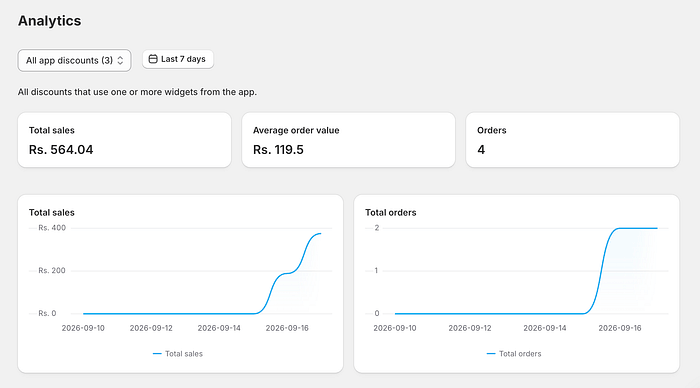Screen dimensions: 700x388
Task: Select the Orders count value 4
Action: pos(481,150)
